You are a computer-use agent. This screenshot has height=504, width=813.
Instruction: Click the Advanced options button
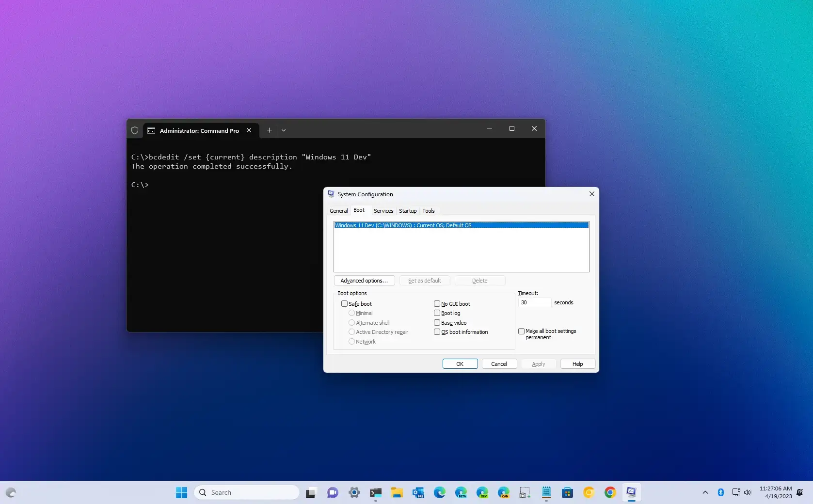pos(364,281)
